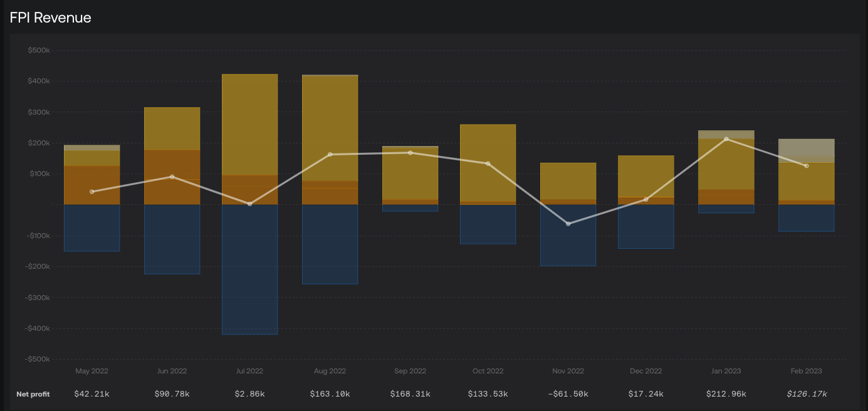Click the Jul 2022 line data point
The image size is (868, 411).
[x=250, y=204]
